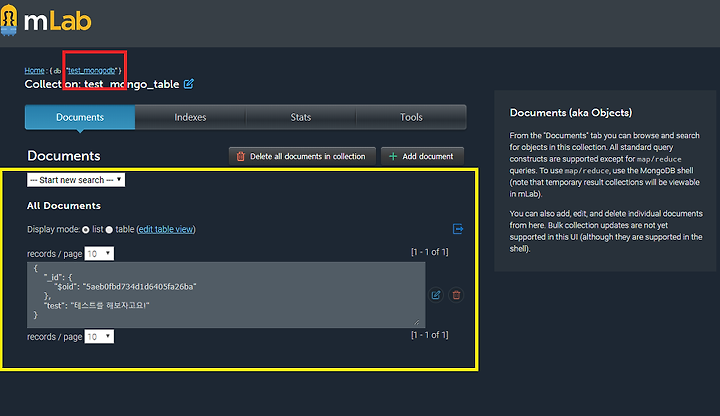Click the All Documents heading
Screen dimensions: 720x416
coord(64,206)
